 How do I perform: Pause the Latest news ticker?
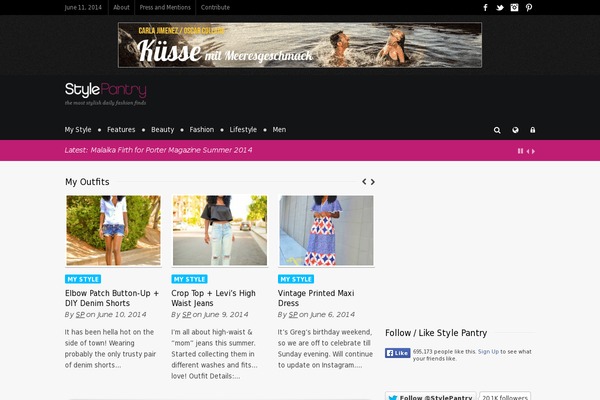click(520, 151)
